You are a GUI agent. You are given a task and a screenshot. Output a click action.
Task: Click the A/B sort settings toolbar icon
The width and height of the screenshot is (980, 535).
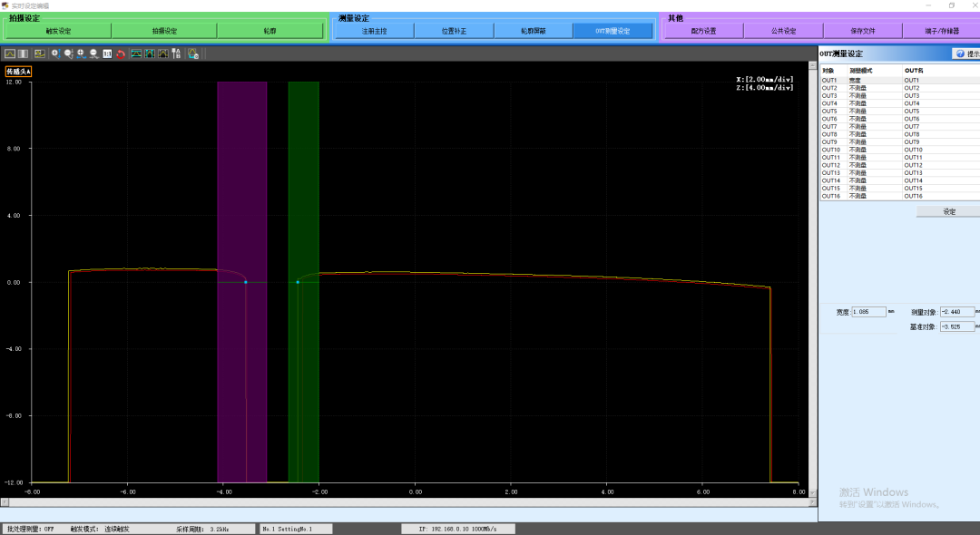(x=176, y=53)
